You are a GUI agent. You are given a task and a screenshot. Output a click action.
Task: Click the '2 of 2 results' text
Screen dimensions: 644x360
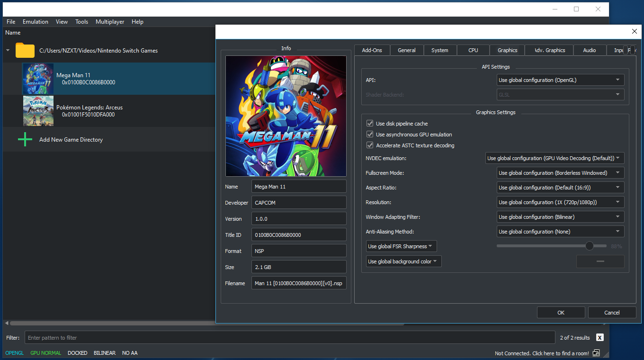(574, 338)
